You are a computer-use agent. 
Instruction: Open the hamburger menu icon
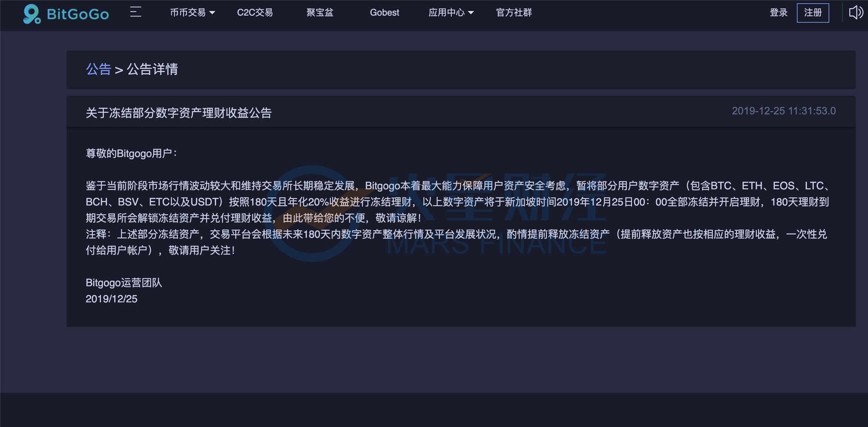pyautogui.click(x=136, y=12)
